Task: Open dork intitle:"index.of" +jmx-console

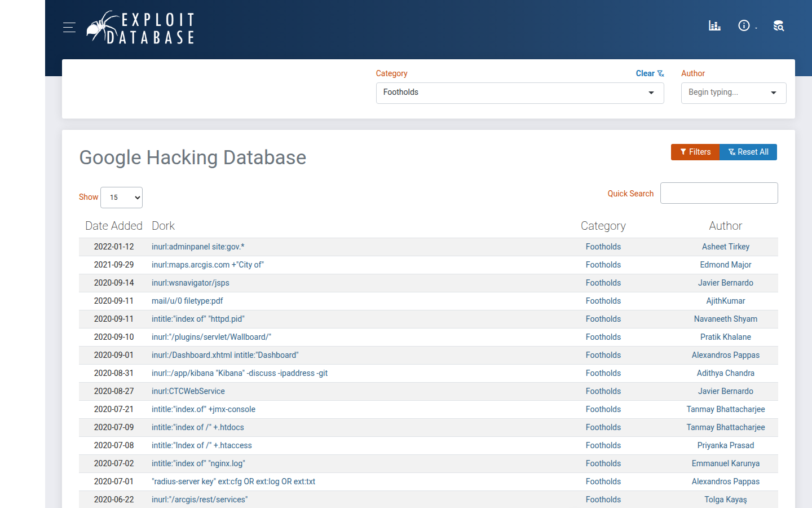Action: (x=204, y=409)
